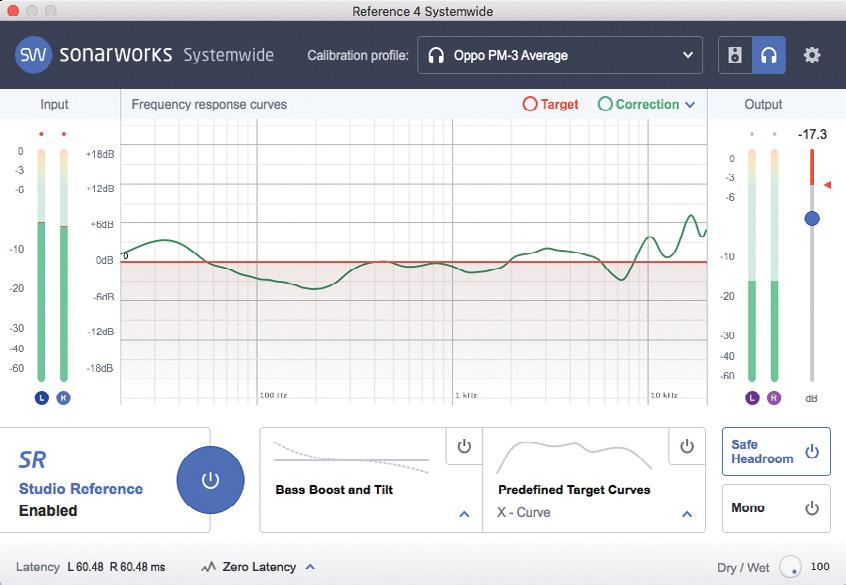
Task: Click the Oppo PM-3 Average profile name
Action: point(510,56)
